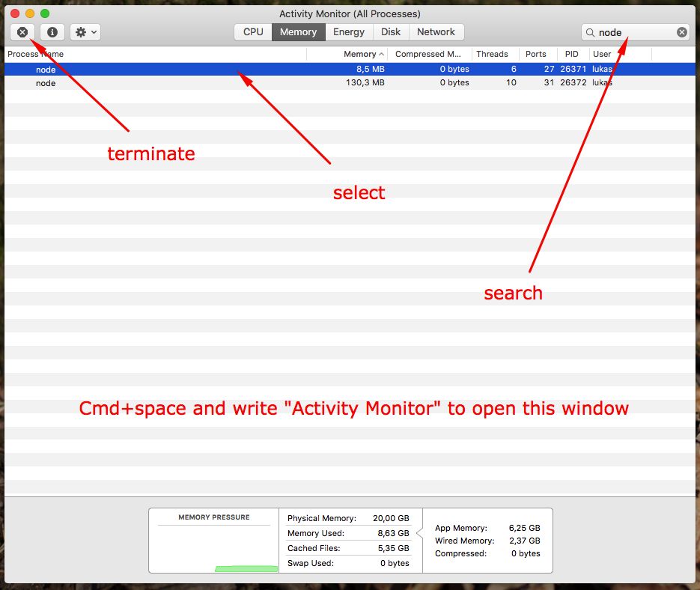This screenshot has height=590, width=700.
Task: Switch to the Memory tab
Action: coord(298,32)
